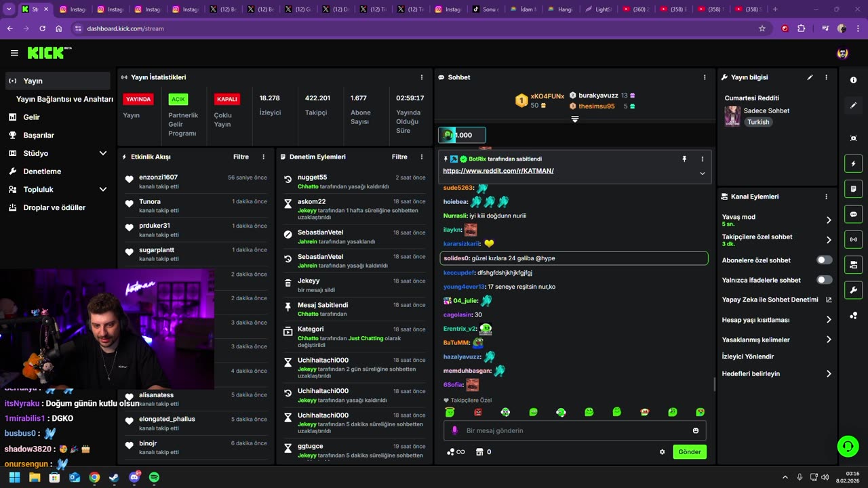This screenshot has width=868, height=488.
Task: Expand the pinned message chevron
Action: [x=703, y=174]
